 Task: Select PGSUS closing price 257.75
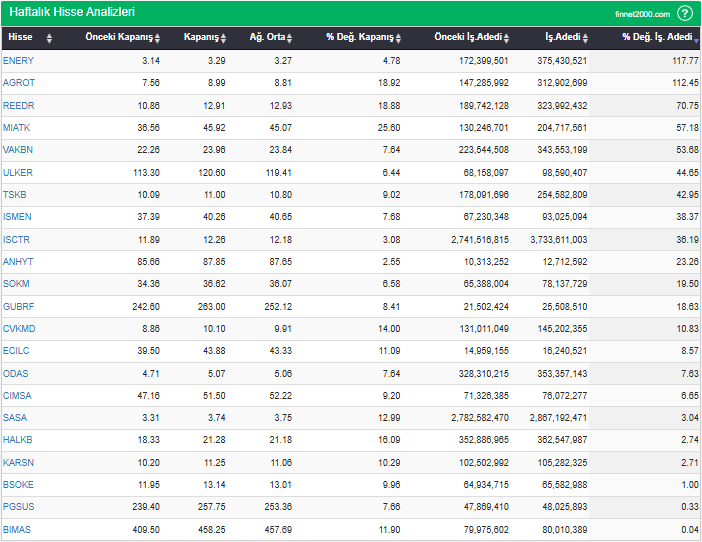click(x=212, y=507)
